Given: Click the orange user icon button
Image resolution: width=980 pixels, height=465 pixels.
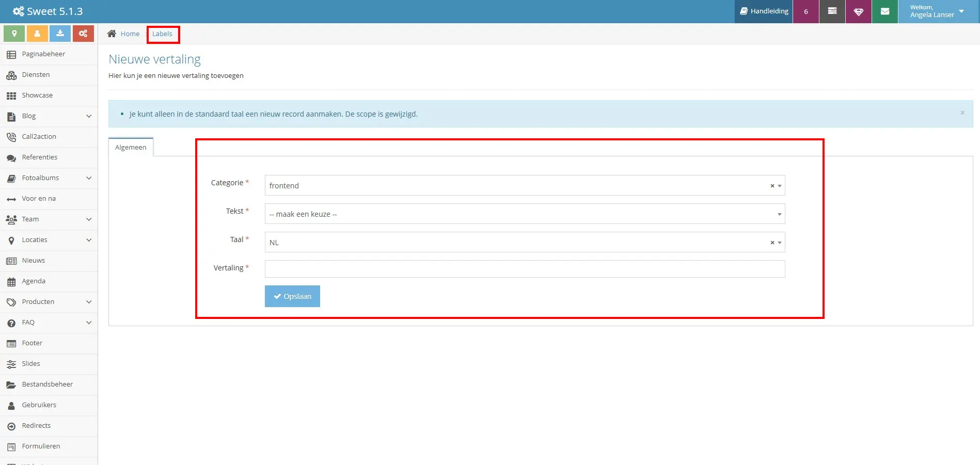Looking at the screenshot, I should click(x=37, y=34).
